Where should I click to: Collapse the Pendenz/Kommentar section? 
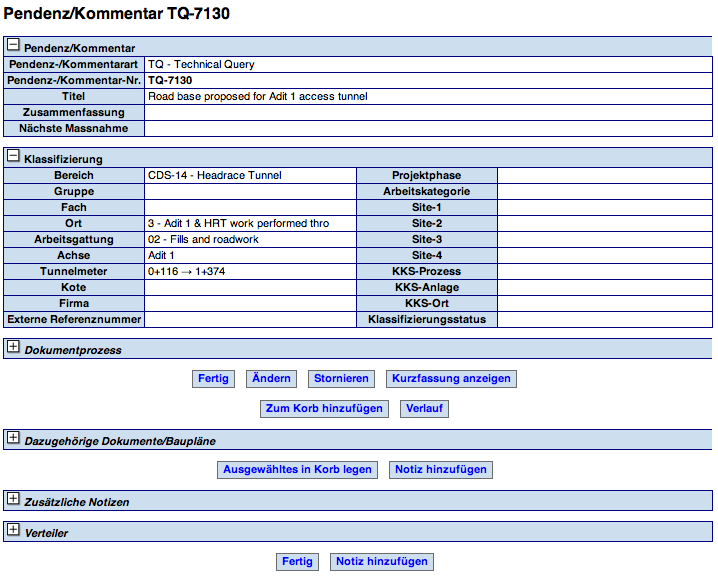13,45
